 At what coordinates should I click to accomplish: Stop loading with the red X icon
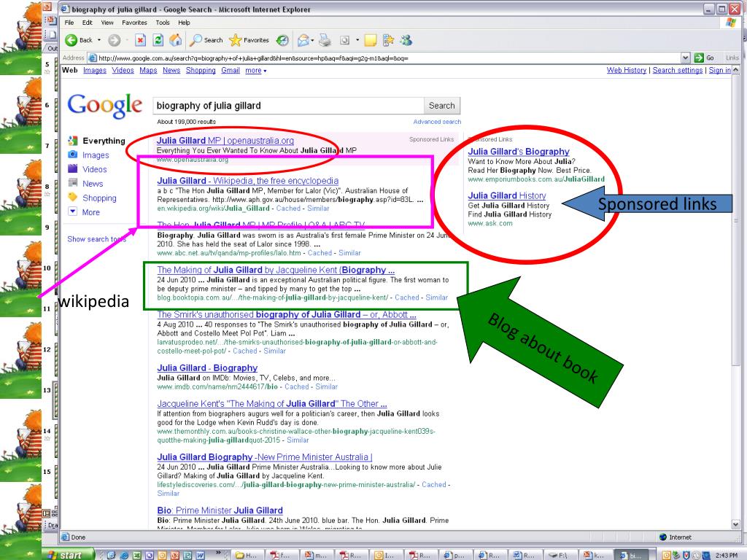pos(140,40)
